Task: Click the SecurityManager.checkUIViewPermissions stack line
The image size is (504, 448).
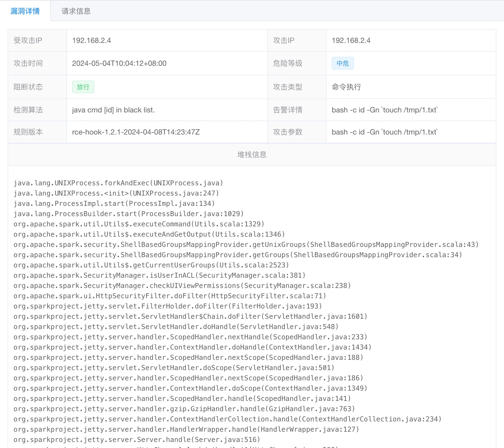Action: [182, 286]
